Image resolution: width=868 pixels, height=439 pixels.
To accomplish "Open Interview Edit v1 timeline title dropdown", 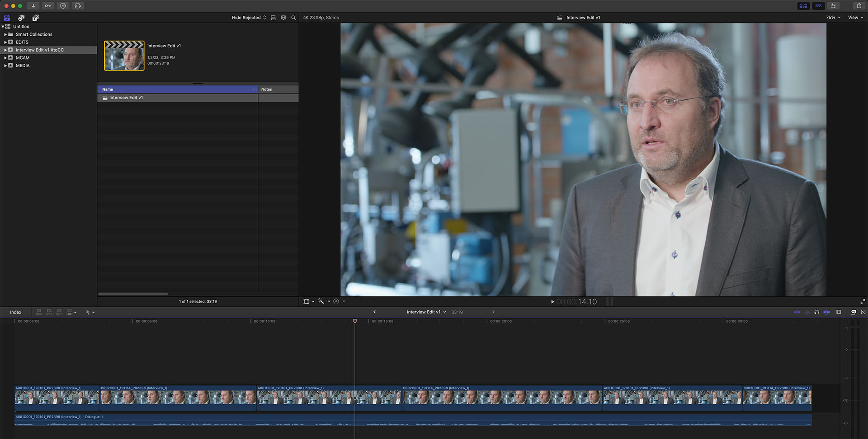I will (426, 312).
